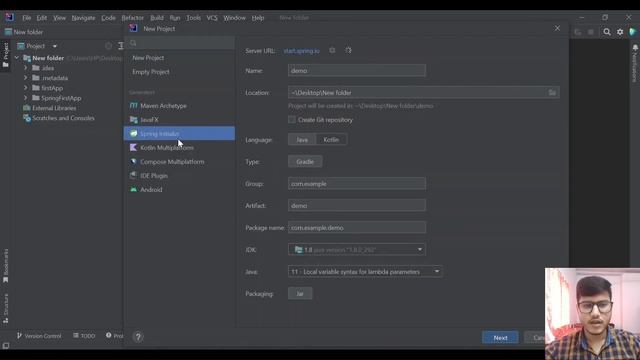Click the Next button
640x360 pixels.
tap(500, 338)
